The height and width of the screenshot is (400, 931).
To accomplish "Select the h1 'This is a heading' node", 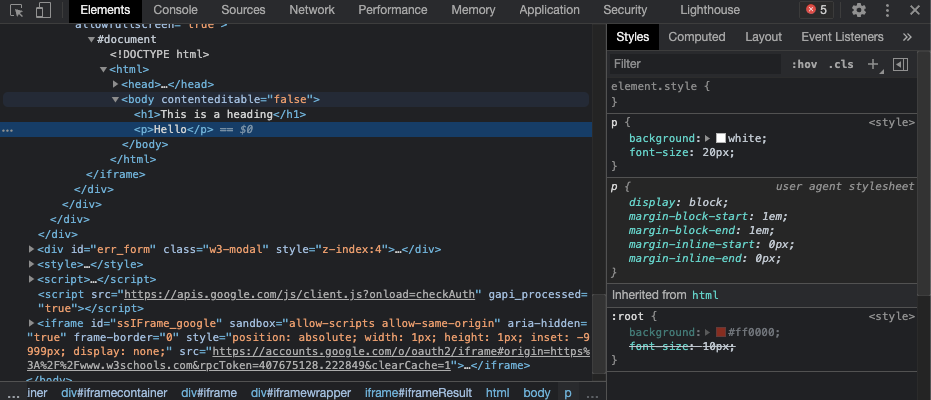I will pos(220,115).
